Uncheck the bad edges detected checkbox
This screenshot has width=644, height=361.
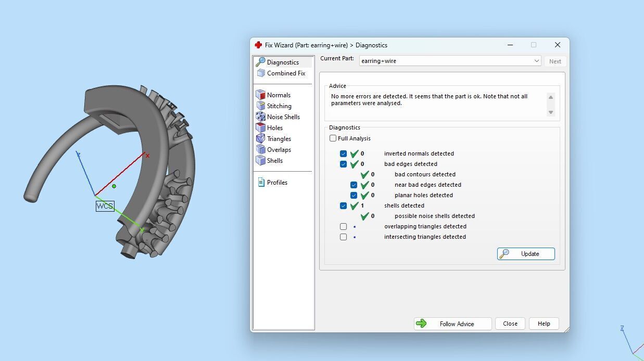pyautogui.click(x=344, y=164)
